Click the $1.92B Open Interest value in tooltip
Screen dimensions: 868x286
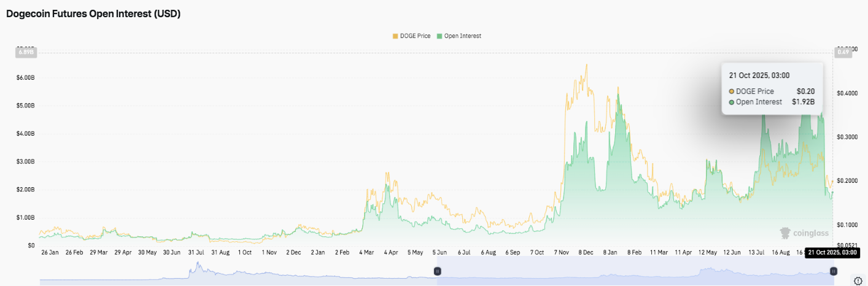click(x=803, y=102)
